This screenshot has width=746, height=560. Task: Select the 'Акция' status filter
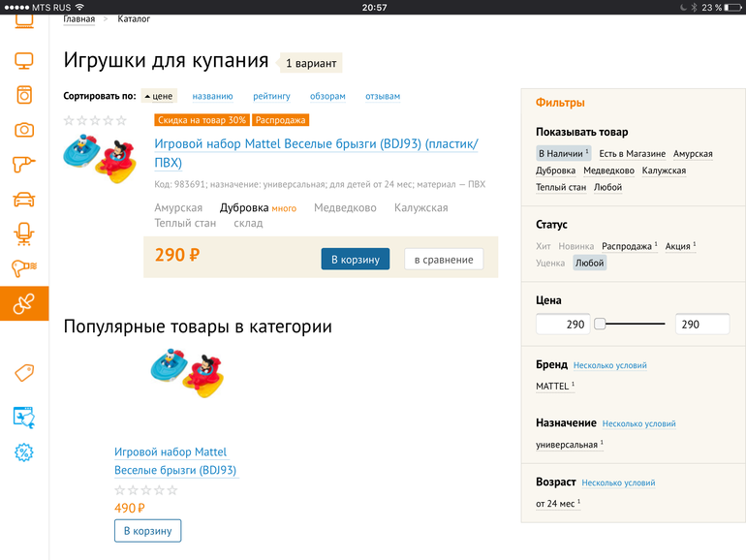click(679, 247)
